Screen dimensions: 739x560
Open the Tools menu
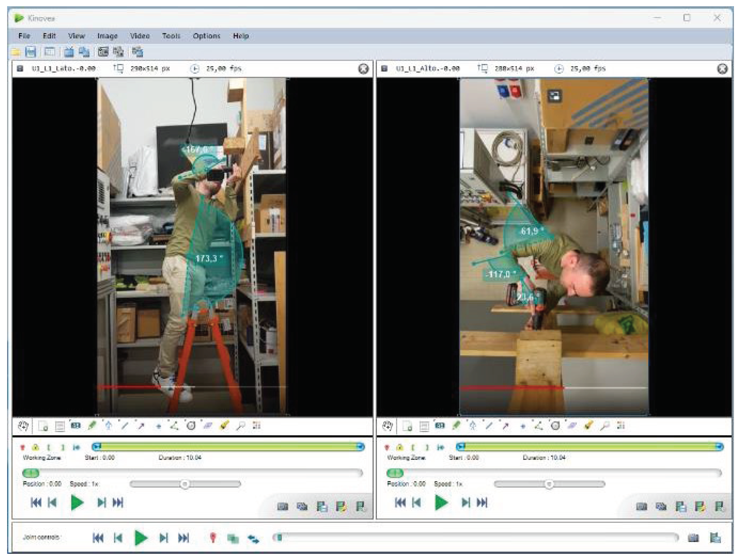point(171,36)
